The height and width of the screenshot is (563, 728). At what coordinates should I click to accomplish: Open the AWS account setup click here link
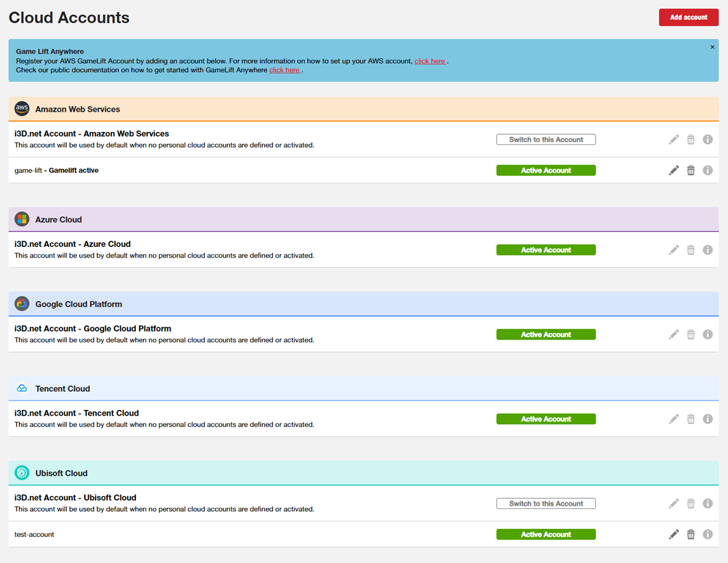(430, 61)
